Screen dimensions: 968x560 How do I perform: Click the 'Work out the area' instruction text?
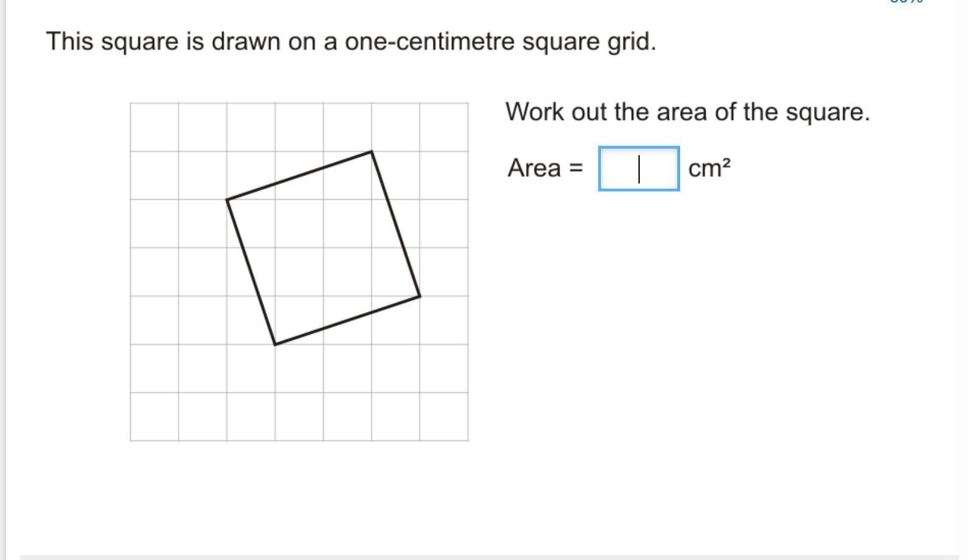click(x=687, y=112)
